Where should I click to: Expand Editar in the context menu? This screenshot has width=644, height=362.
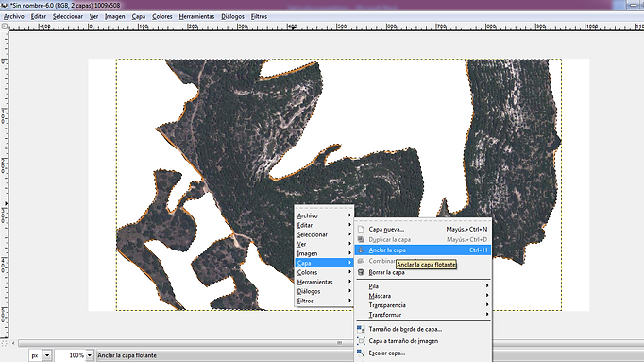coord(324,225)
